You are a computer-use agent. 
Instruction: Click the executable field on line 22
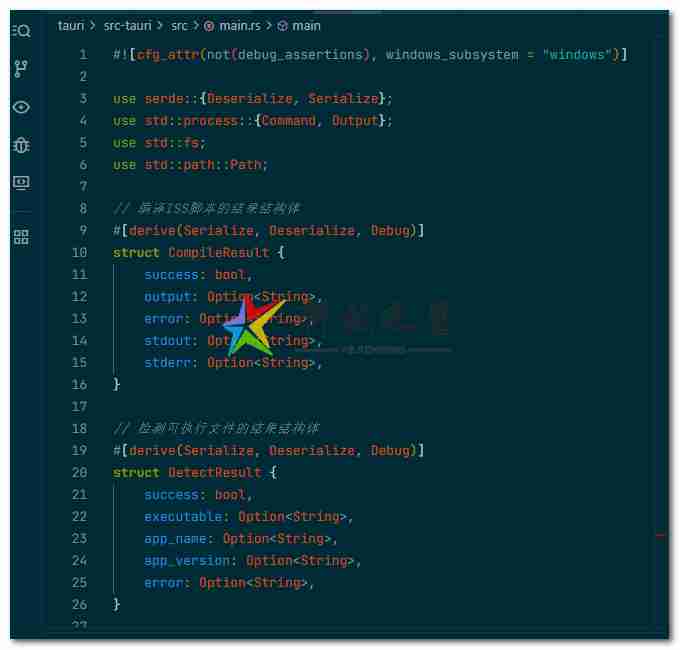coord(186,517)
